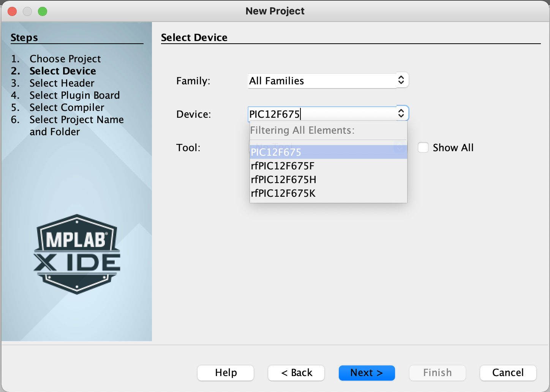The width and height of the screenshot is (550, 392).
Task: Click the Choose Project step
Action: (x=65, y=59)
